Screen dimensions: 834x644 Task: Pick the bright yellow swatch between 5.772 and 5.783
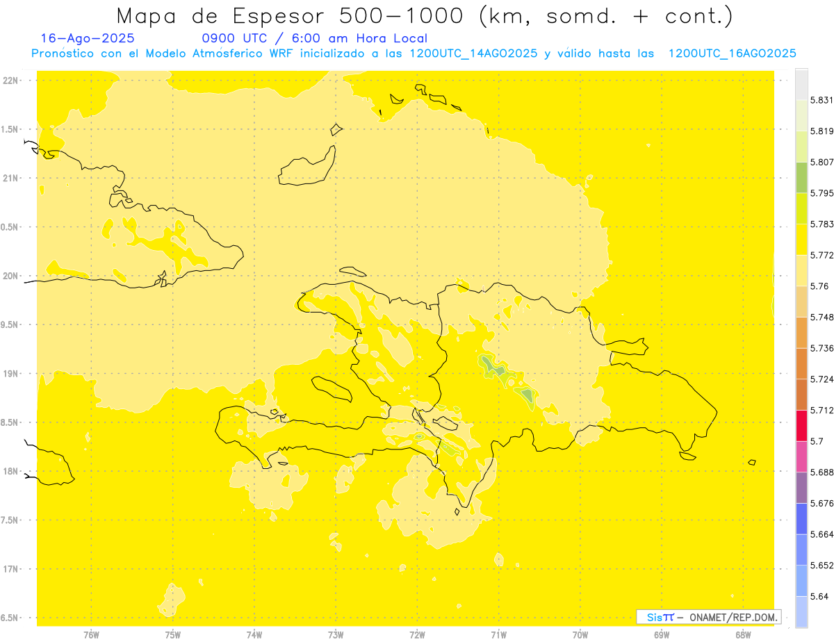coord(801,240)
